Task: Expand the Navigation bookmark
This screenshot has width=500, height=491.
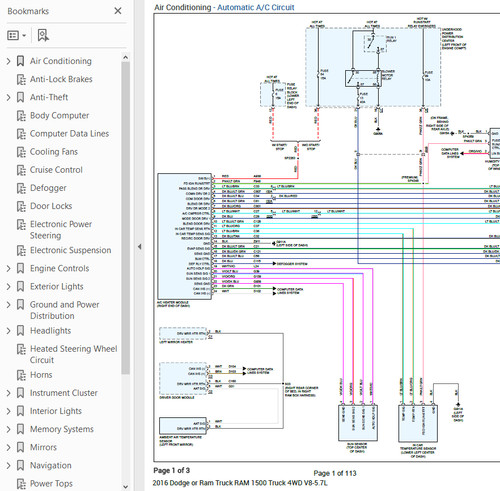Action: click(x=9, y=465)
